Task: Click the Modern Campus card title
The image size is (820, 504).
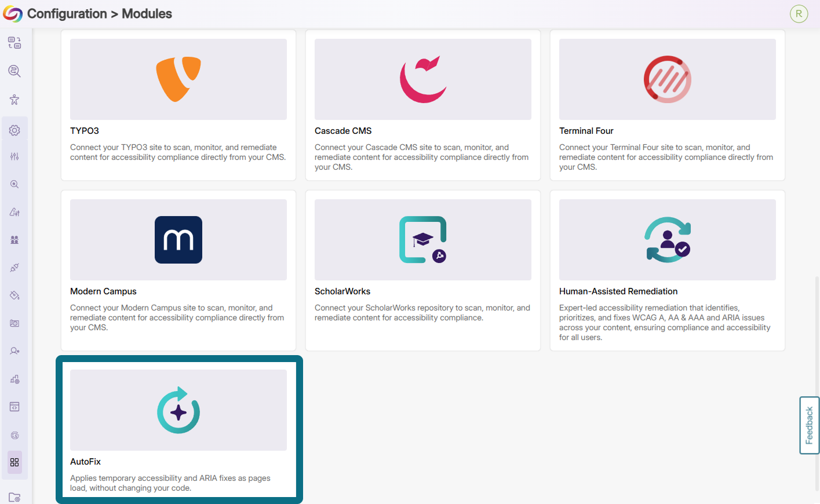Action: (103, 291)
